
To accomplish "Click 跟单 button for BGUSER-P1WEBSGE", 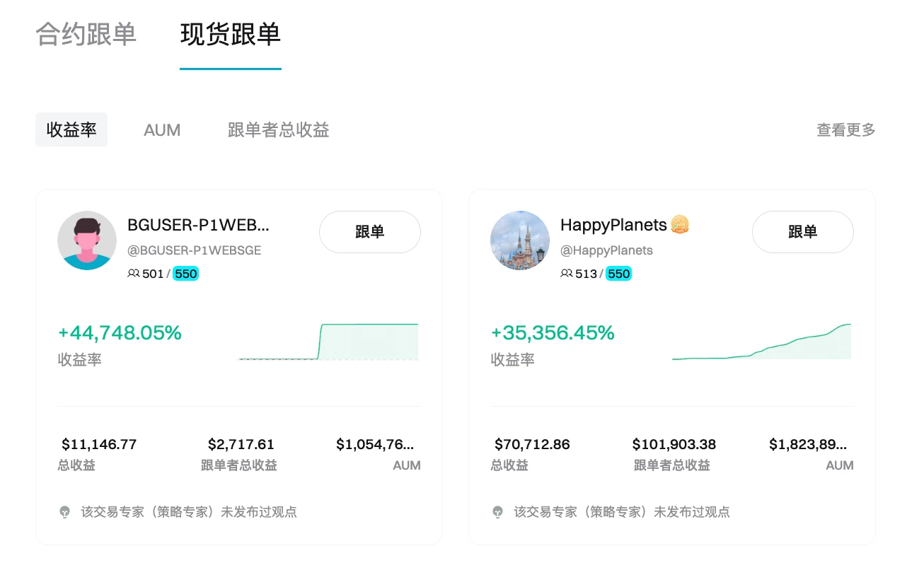I will click(x=370, y=232).
